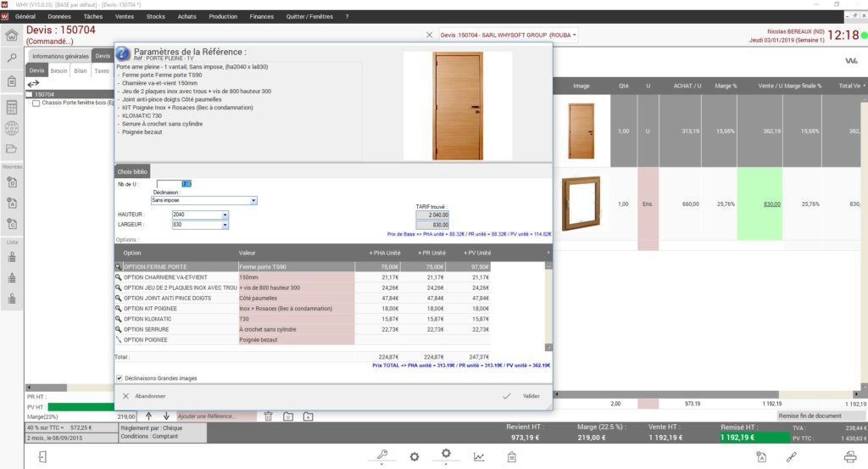Click magnifier next to OPTION FERME PORTE
The width and height of the screenshot is (868, 469).
point(118,267)
